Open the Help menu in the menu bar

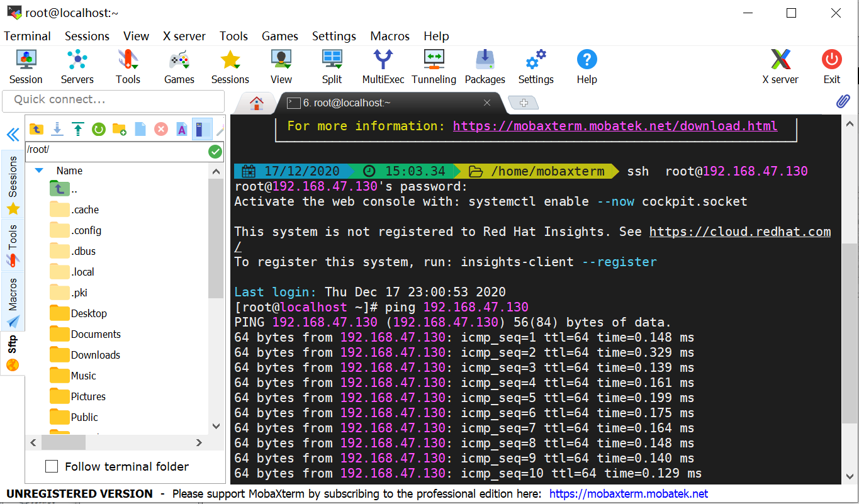pyautogui.click(x=436, y=36)
